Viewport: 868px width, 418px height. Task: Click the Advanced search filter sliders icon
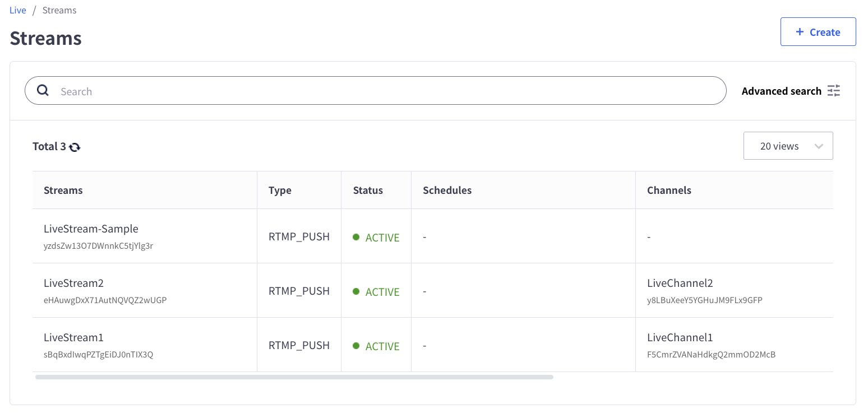(x=834, y=91)
